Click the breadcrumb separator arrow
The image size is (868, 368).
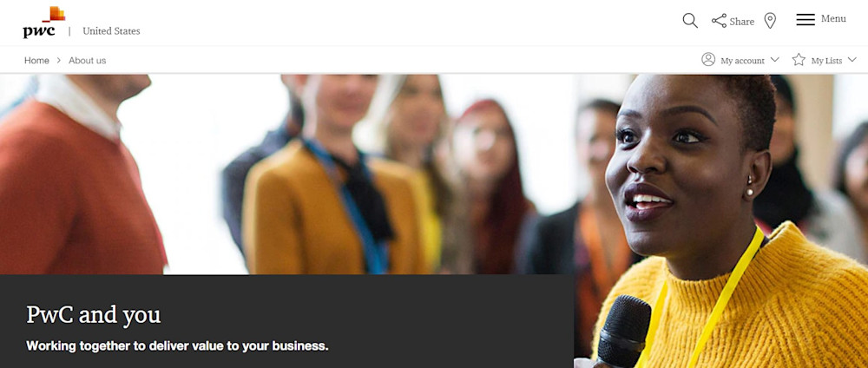click(x=59, y=60)
